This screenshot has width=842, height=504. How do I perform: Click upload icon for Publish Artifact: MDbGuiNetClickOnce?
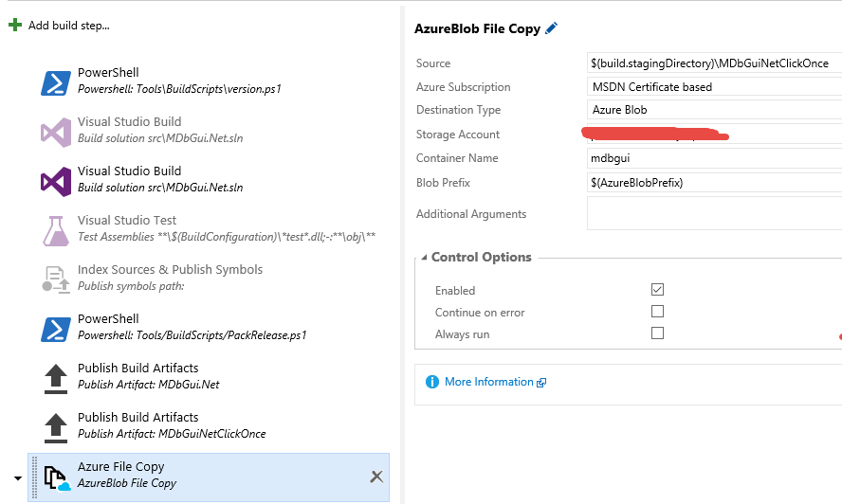[x=56, y=428]
